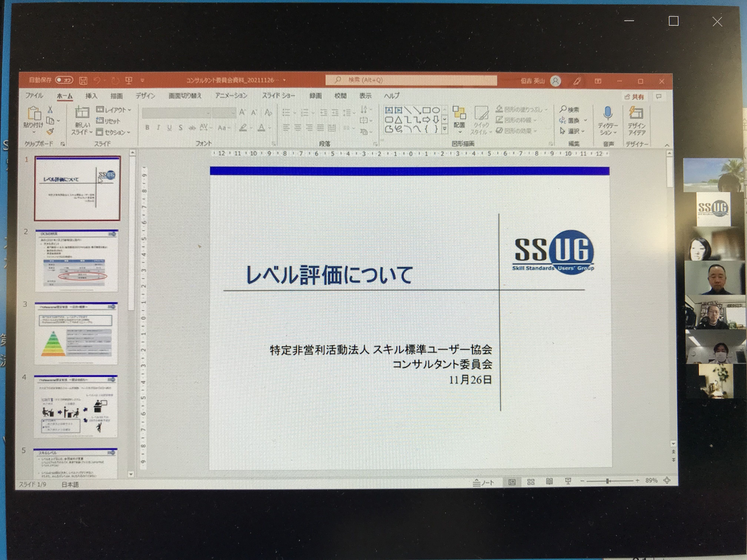The width and height of the screenshot is (747, 560).
Task: Click the Copy icon in the clipboard group
Action: click(x=50, y=120)
